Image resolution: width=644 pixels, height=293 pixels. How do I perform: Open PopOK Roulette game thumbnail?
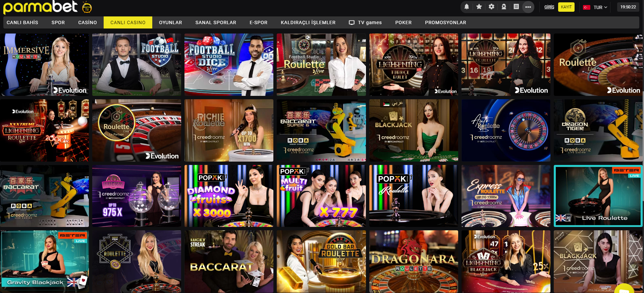point(414,196)
